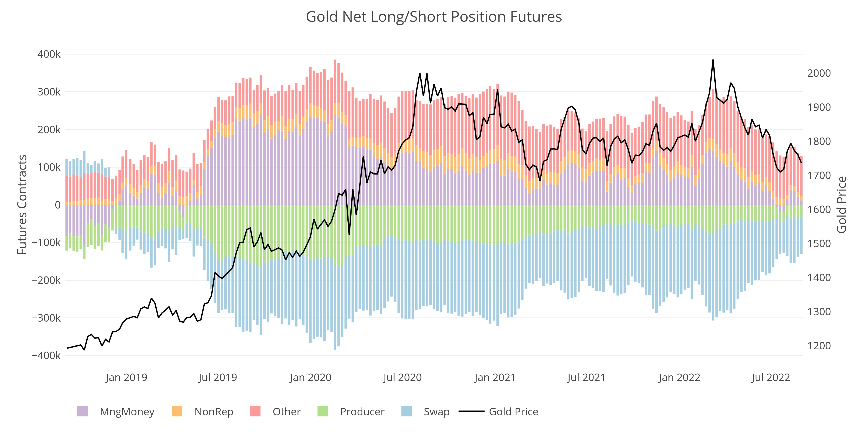This screenshot has height=434, width=868.
Task: Click the red Other legend swatch
Action: coord(255,411)
